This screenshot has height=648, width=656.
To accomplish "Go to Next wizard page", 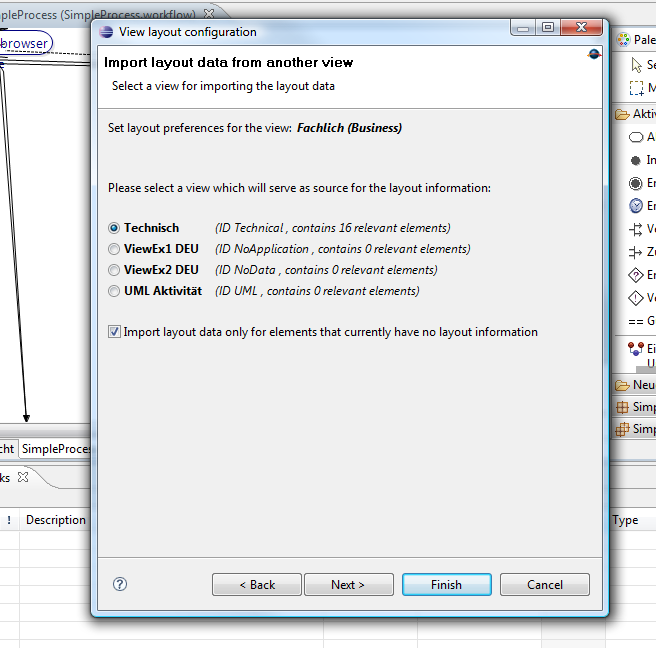I will [348, 584].
